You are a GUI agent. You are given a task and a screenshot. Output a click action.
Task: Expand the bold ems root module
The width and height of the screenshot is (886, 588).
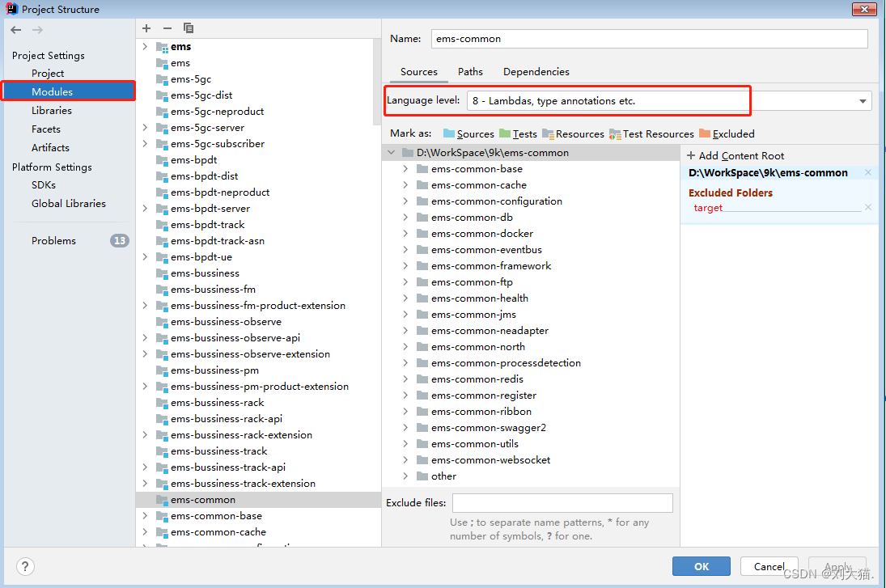tap(145, 47)
